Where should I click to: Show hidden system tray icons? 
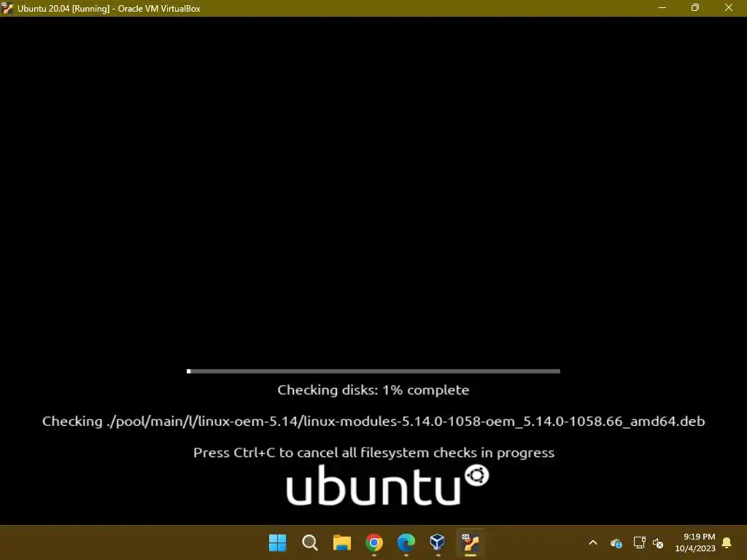pyautogui.click(x=593, y=542)
